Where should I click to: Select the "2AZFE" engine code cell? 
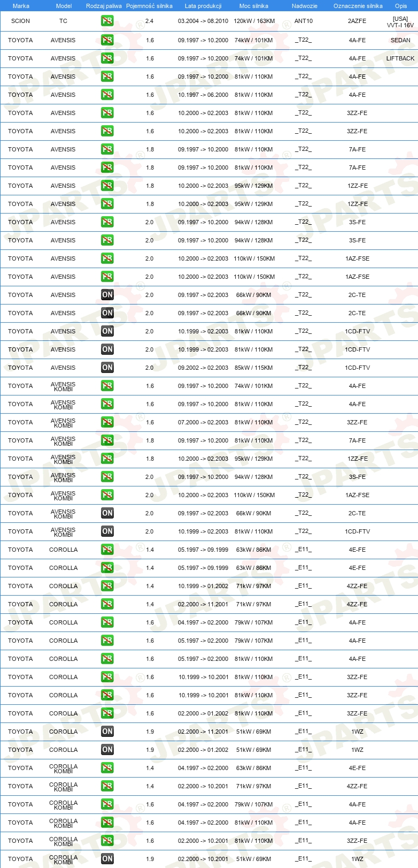pos(357,21)
